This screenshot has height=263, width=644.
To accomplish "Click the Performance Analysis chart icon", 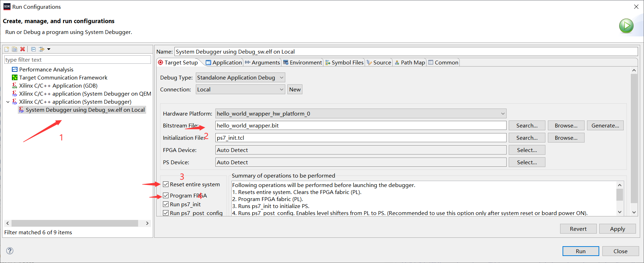I will point(15,69).
